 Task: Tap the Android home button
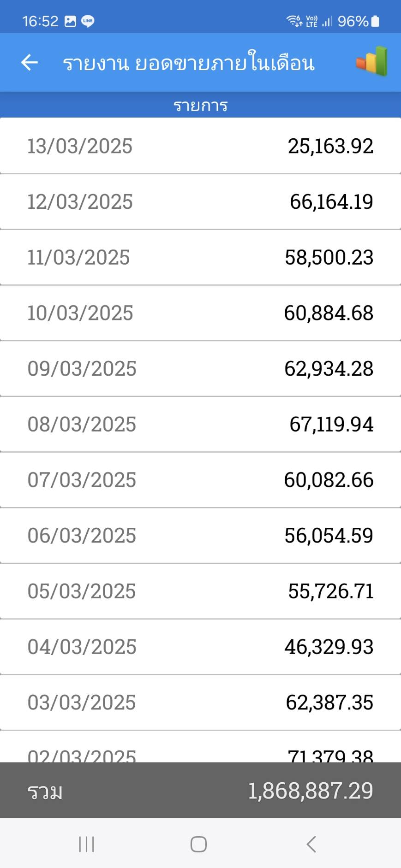[198, 844]
